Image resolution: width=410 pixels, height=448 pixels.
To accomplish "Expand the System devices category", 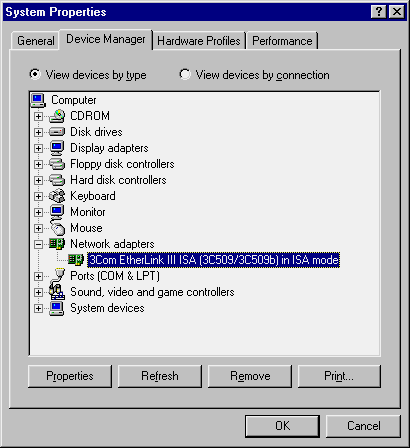I will [38, 308].
